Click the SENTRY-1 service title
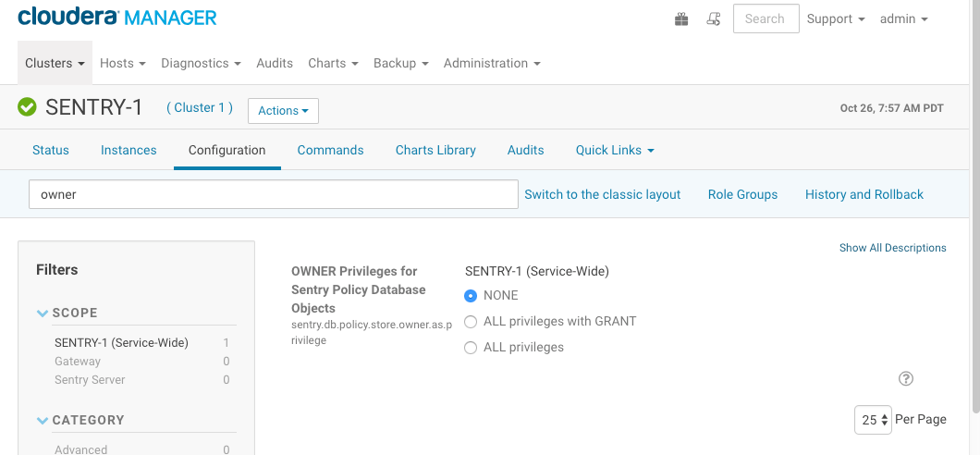This screenshot has height=455, width=980. click(94, 107)
